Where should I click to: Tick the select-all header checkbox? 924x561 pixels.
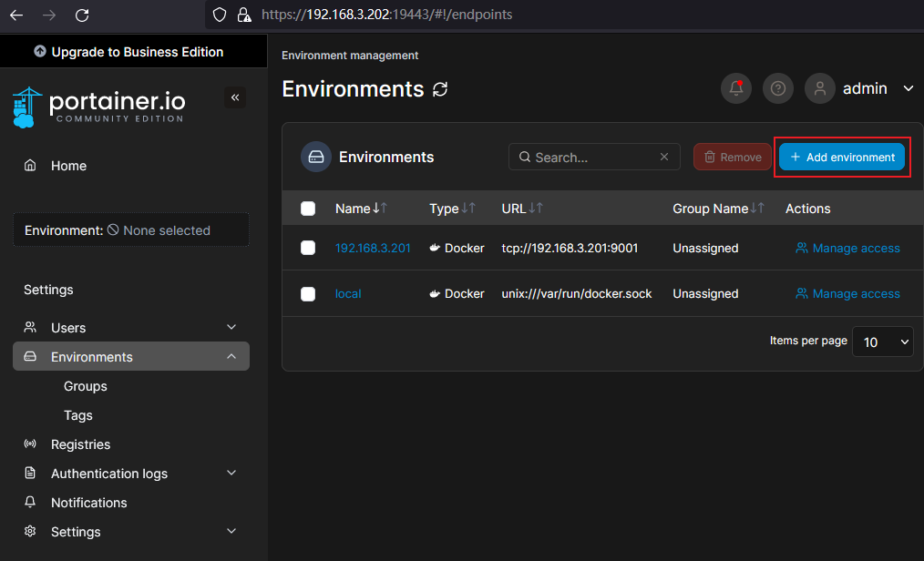point(308,209)
